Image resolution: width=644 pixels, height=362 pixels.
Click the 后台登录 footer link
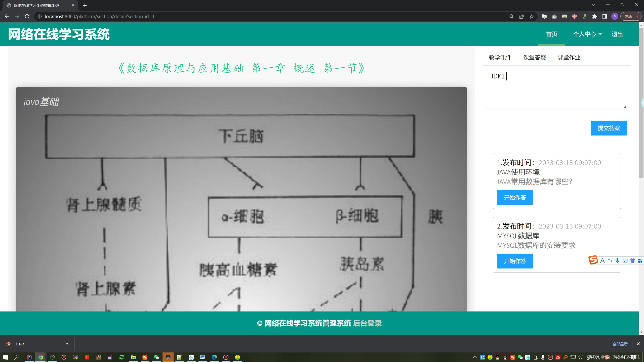[x=367, y=323]
